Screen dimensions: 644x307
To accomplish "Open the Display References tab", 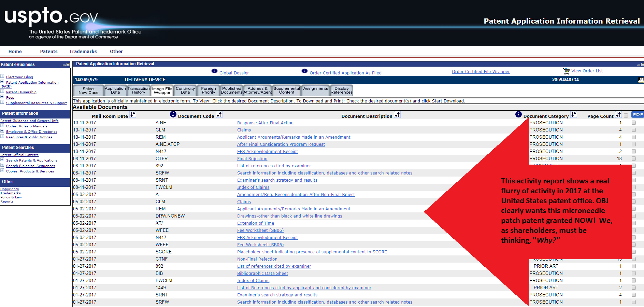I will tap(342, 90).
